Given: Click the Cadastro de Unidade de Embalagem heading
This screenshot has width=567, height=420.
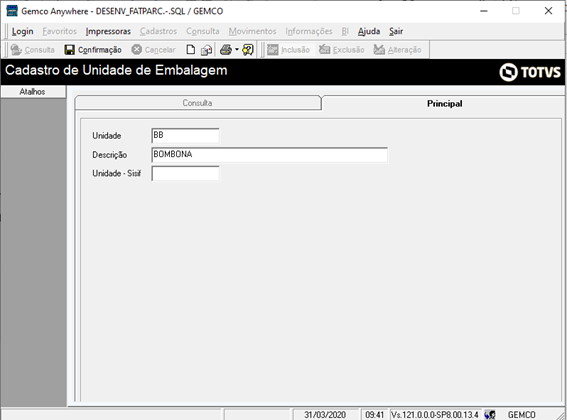Looking at the screenshot, I should (x=116, y=70).
